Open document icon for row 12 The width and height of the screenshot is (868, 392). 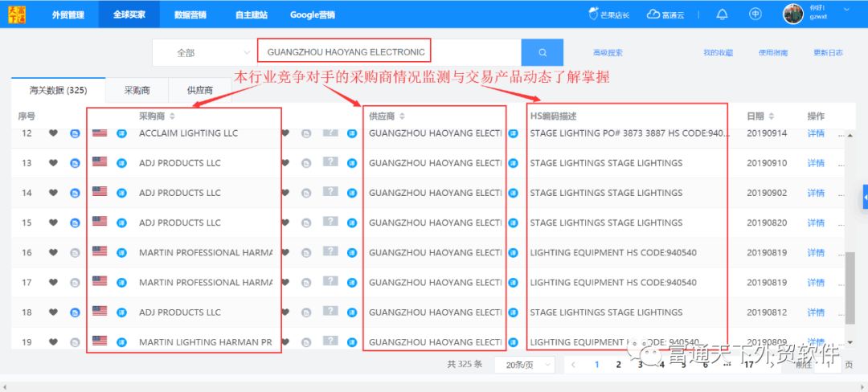click(75, 133)
